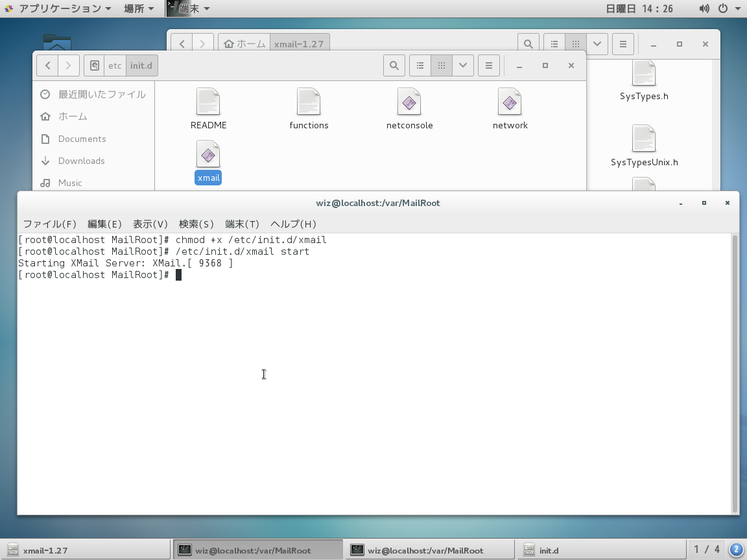Open Music in the sidebar

[x=93, y=182]
